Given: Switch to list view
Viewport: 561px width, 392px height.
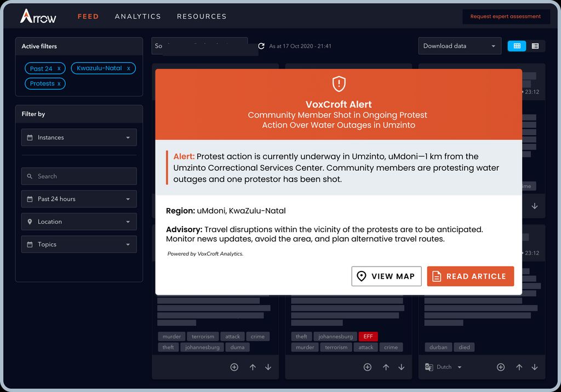Looking at the screenshot, I should pyautogui.click(x=535, y=46).
